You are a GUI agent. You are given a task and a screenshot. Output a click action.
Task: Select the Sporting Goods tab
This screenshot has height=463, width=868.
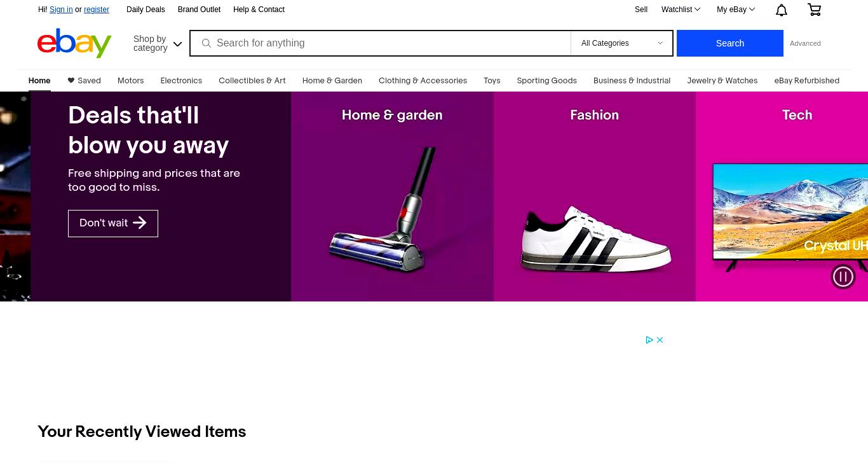click(546, 81)
